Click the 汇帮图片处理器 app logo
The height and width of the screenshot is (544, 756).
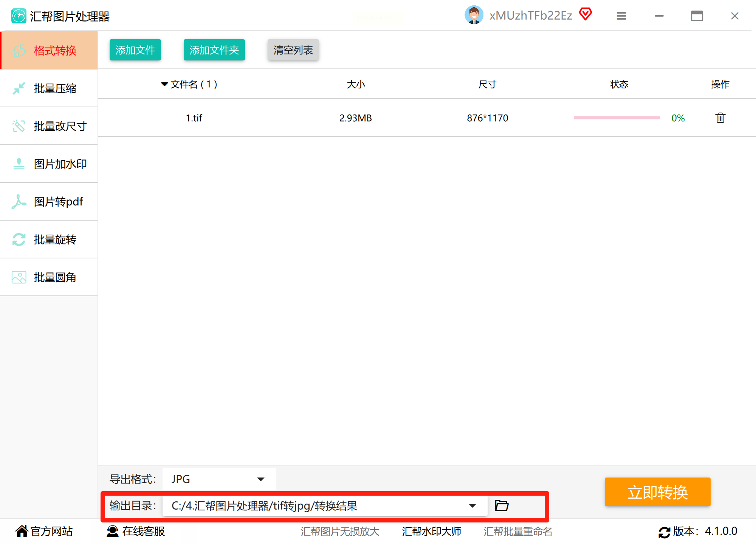click(x=19, y=16)
